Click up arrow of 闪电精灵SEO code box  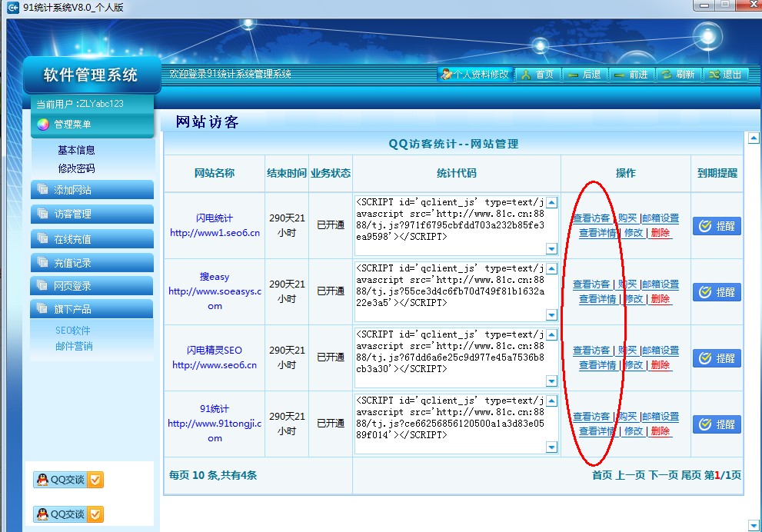(551, 334)
